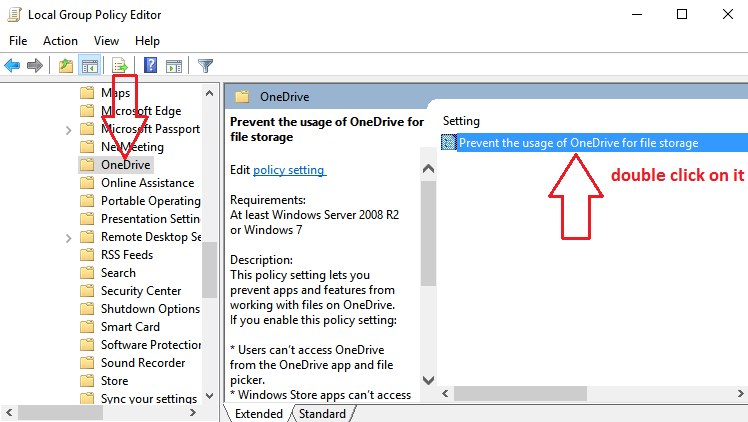The height and width of the screenshot is (422, 748).
Task: Expand the Microsoft Passport tree node
Action: click(68, 130)
